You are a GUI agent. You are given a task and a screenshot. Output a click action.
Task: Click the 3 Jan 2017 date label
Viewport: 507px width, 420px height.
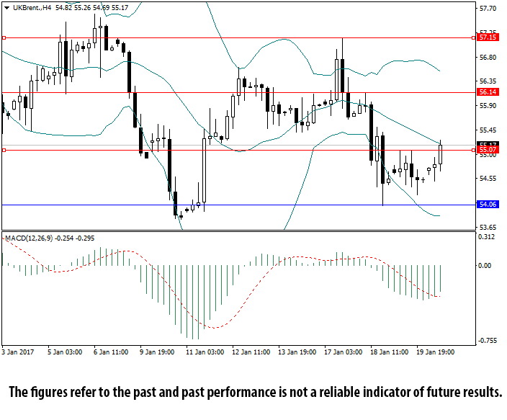click(18, 352)
